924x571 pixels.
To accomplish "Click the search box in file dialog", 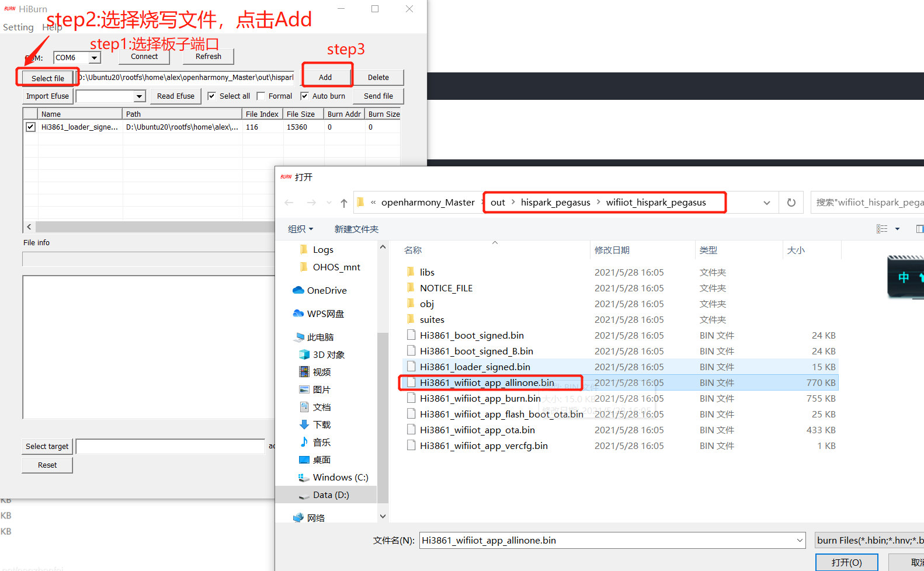I will (x=868, y=203).
